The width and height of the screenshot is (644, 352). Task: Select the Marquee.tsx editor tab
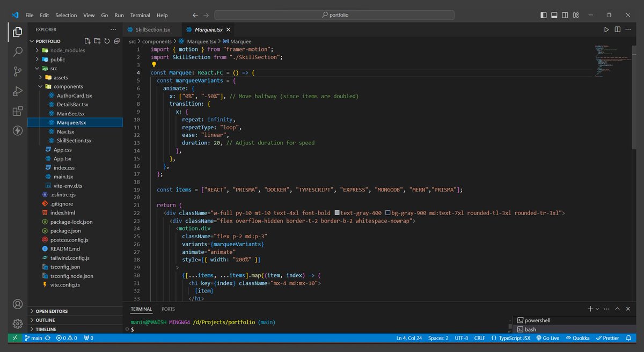(x=208, y=30)
